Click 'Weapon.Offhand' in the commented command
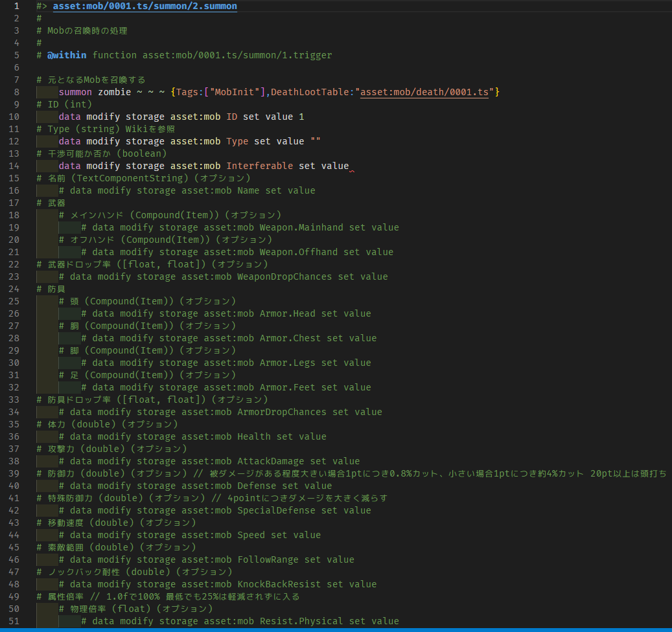Viewport: 672px width, 632px height. pyautogui.click(x=298, y=252)
